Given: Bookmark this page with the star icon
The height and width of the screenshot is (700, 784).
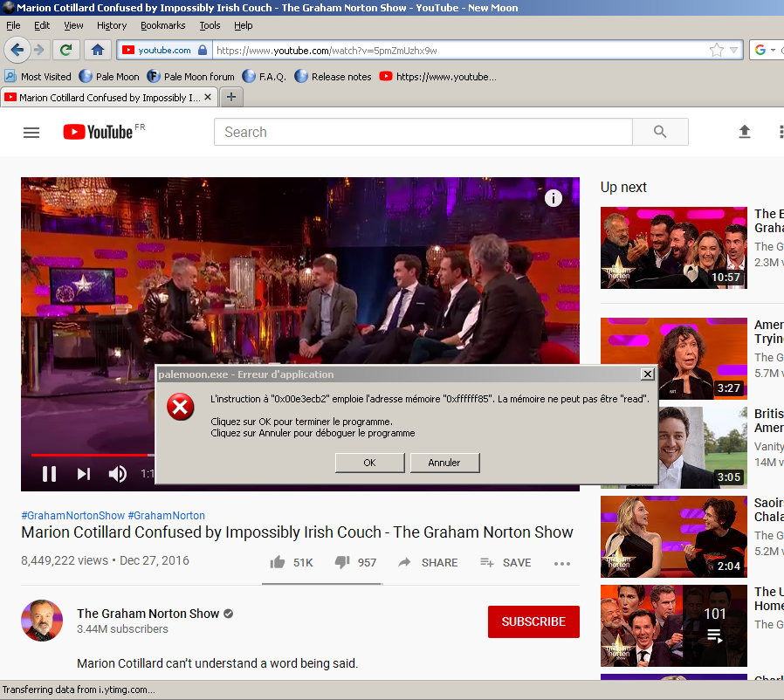Looking at the screenshot, I should click(x=717, y=50).
